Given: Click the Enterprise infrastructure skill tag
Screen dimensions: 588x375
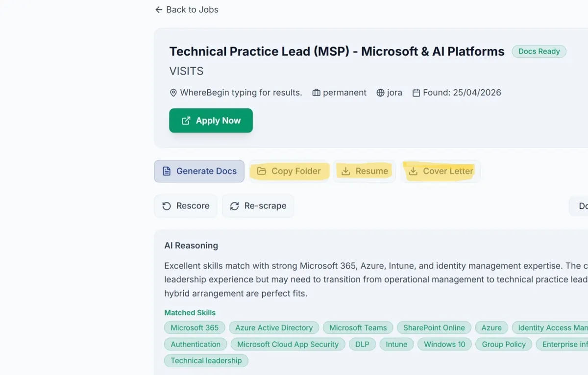Looking at the screenshot, I should tap(562, 344).
